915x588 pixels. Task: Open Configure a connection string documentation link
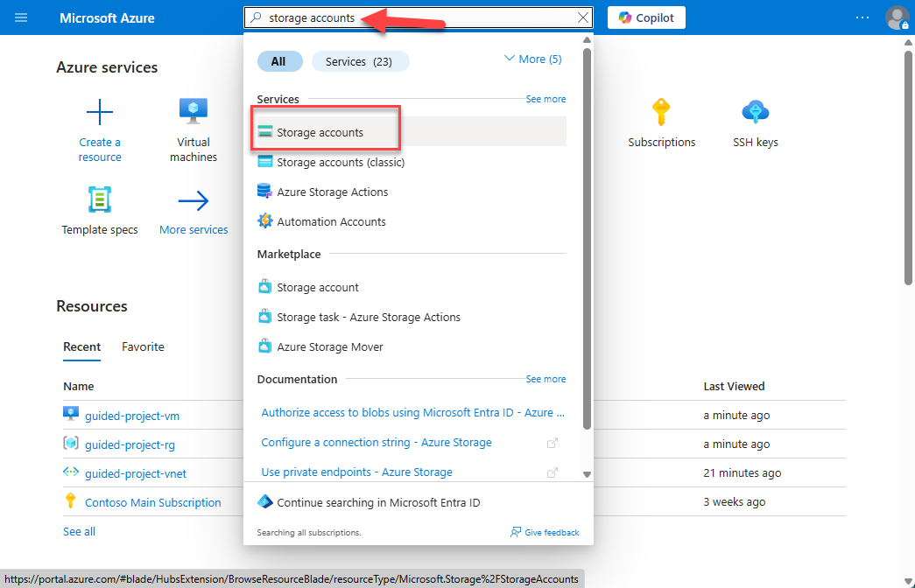click(377, 442)
